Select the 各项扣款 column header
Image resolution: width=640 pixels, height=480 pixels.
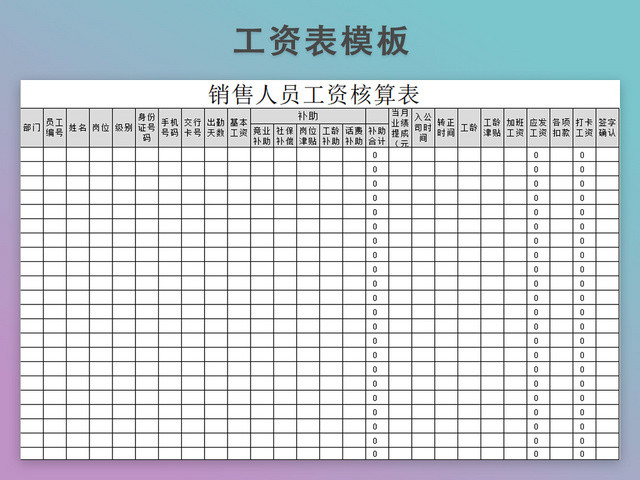[561, 128]
